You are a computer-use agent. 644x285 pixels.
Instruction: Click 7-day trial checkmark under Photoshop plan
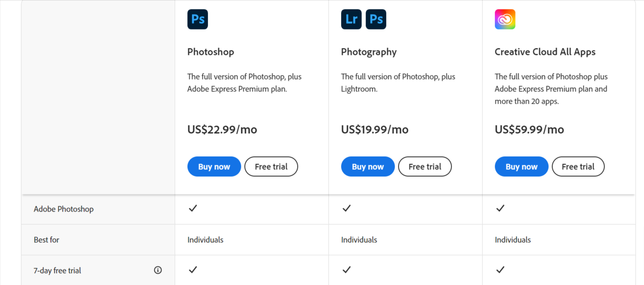(193, 270)
